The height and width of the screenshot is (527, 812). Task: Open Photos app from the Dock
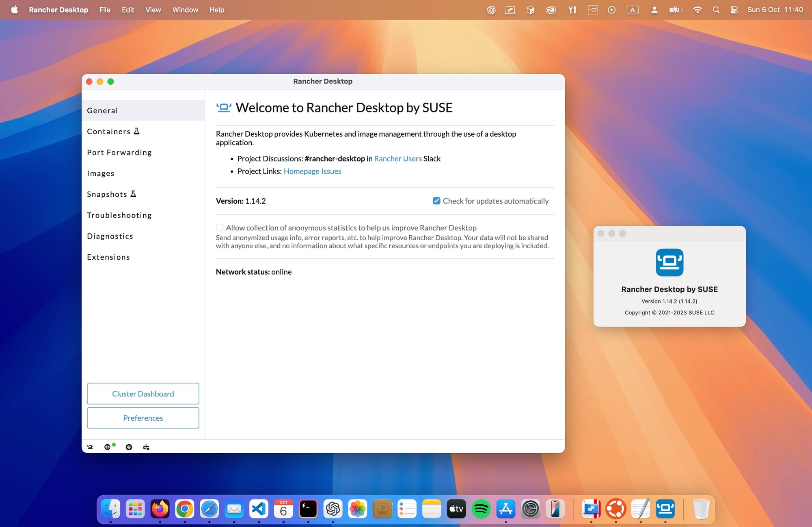pos(358,509)
